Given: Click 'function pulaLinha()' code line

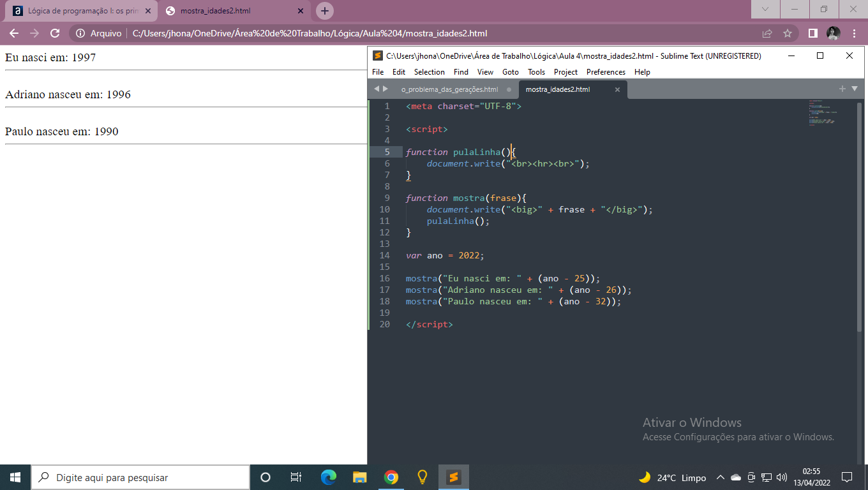Looking at the screenshot, I should point(461,152).
